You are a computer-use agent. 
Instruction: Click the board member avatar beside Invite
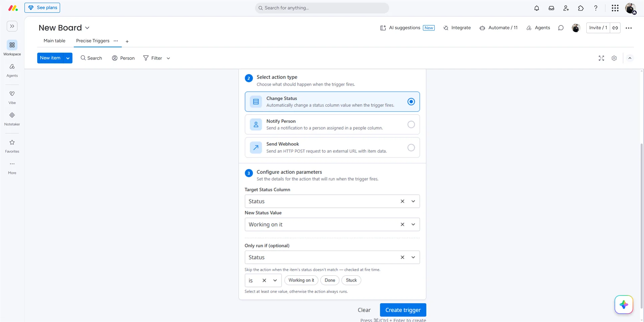tap(576, 28)
